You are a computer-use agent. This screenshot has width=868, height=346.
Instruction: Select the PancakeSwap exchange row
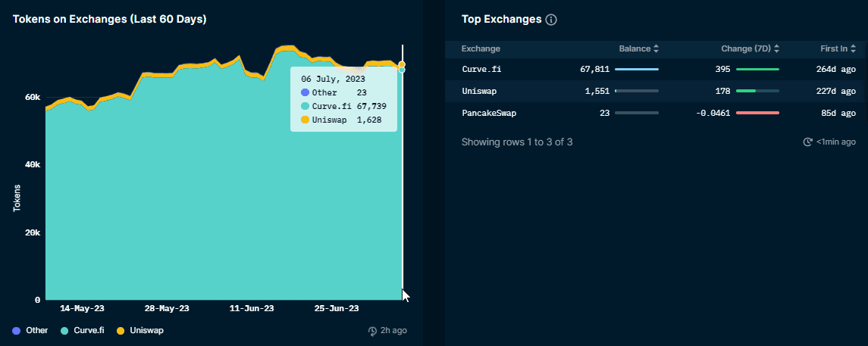[489, 113]
